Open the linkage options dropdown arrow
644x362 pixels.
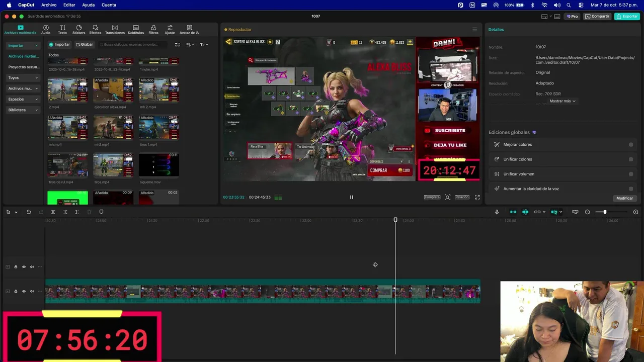tap(544, 212)
